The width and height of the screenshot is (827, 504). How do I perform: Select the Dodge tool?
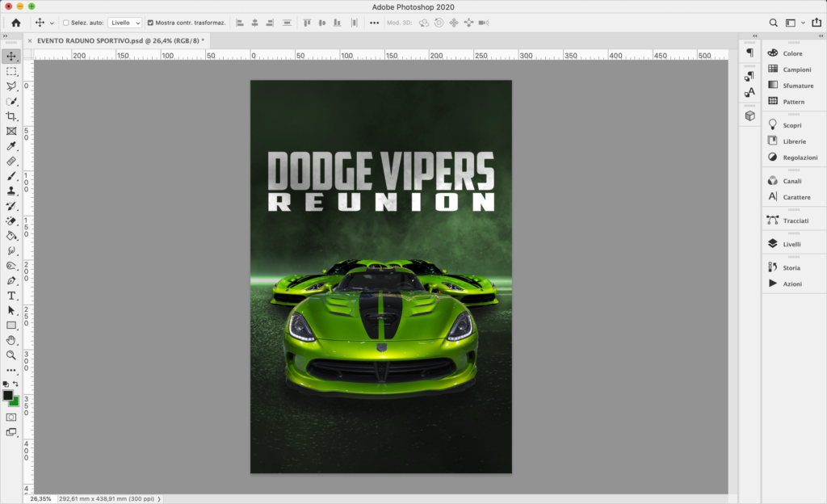(x=11, y=266)
